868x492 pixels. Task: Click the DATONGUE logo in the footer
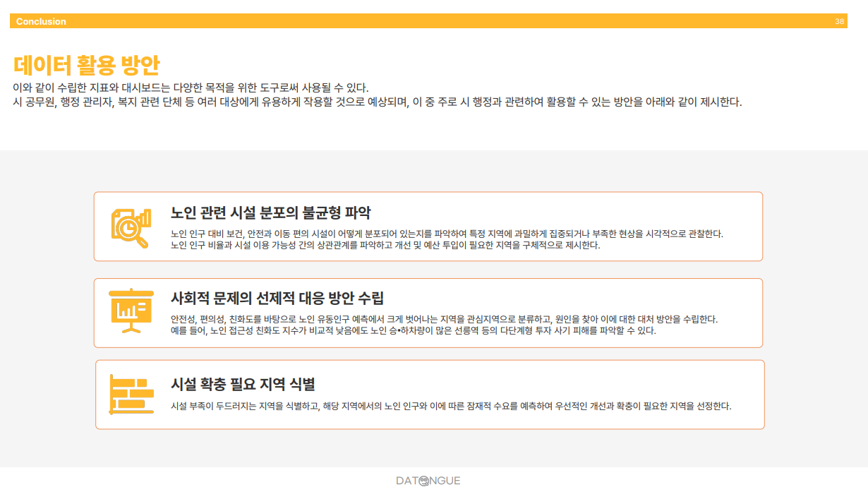coord(428,481)
